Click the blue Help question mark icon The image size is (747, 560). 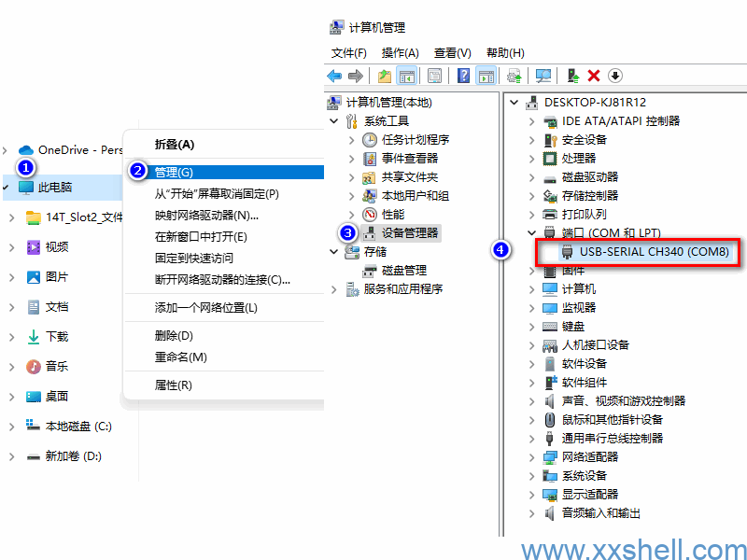[463, 76]
